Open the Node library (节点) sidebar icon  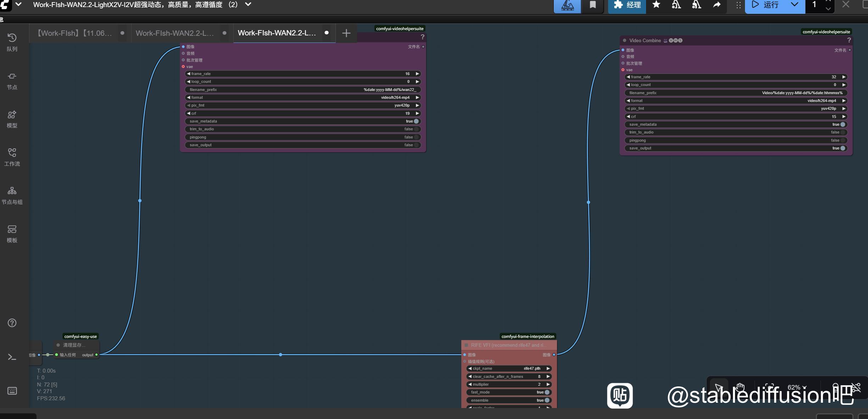pos(12,80)
